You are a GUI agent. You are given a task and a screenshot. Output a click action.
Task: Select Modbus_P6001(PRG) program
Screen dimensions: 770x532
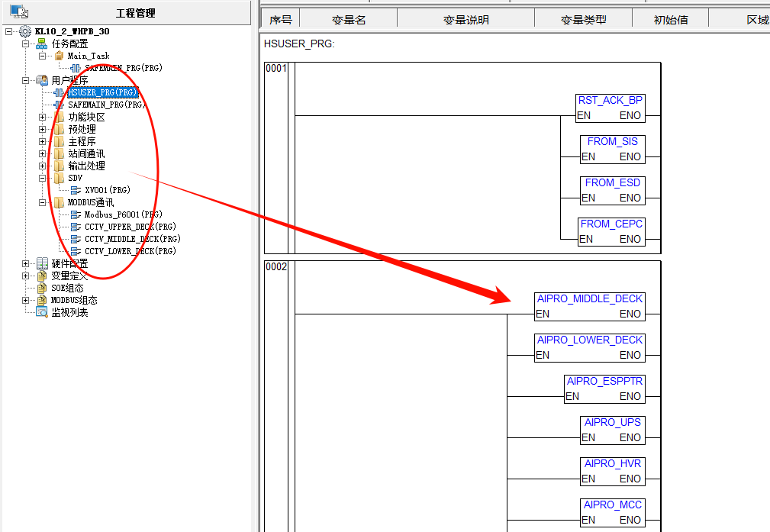pyautogui.click(x=123, y=214)
